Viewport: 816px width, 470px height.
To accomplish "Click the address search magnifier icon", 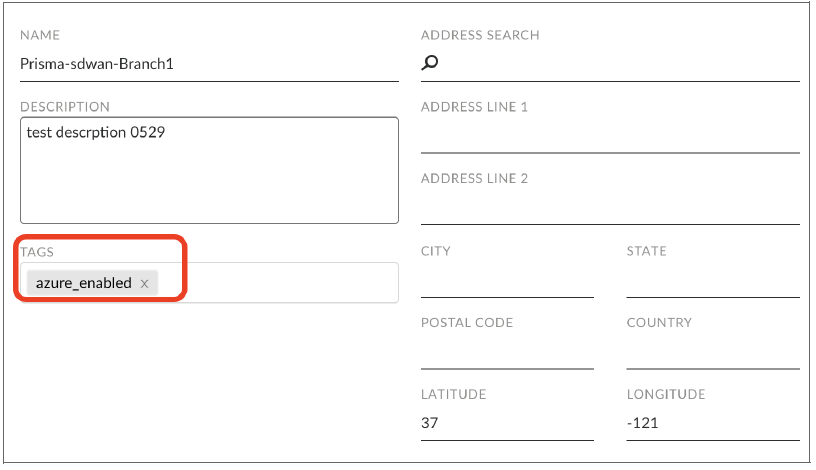I will pyautogui.click(x=429, y=64).
